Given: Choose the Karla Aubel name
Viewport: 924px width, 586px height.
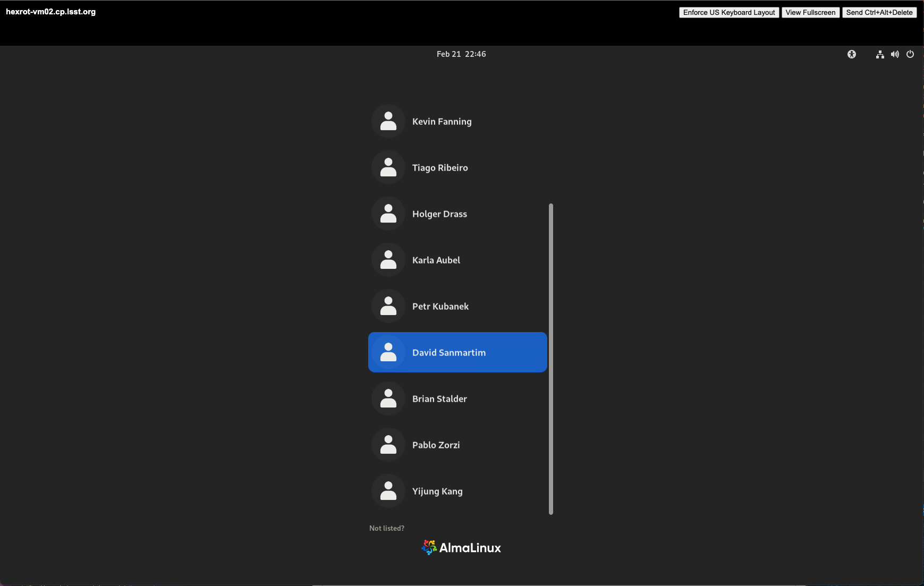Looking at the screenshot, I should [x=436, y=260].
